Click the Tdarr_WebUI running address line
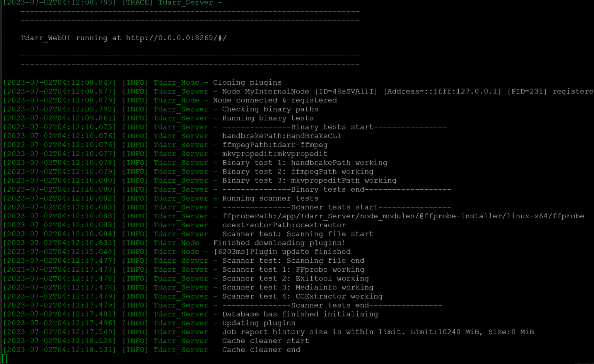 124,38
